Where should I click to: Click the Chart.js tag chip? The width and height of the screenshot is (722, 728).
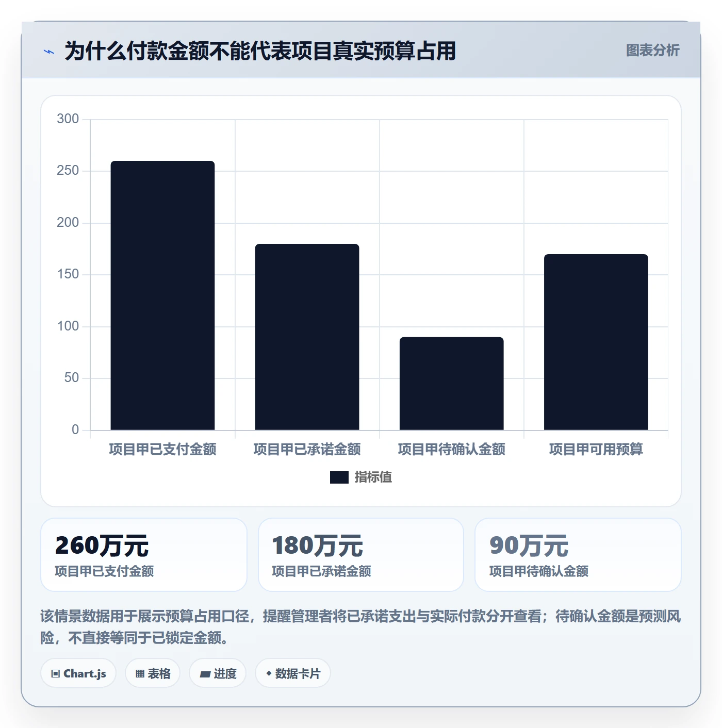pos(78,673)
